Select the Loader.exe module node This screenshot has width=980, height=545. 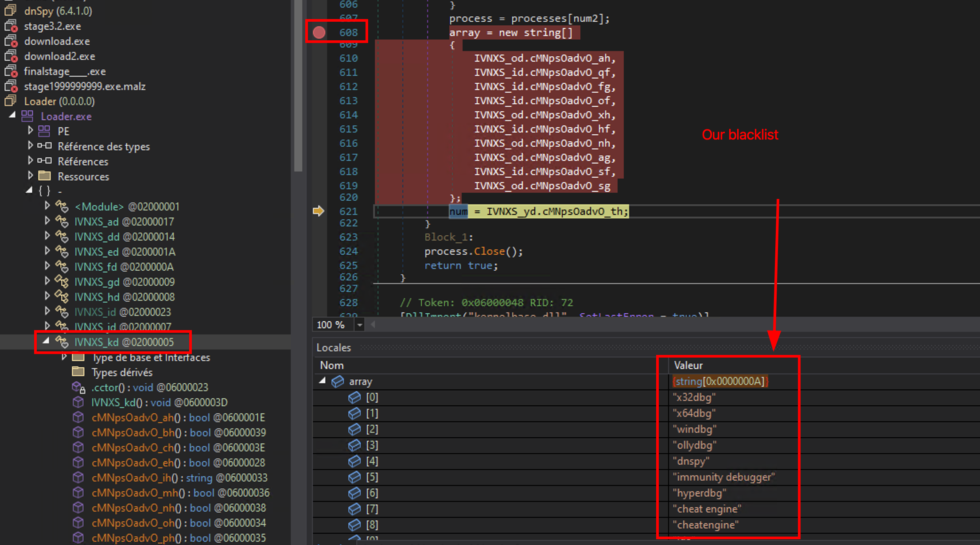click(x=66, y=117)
